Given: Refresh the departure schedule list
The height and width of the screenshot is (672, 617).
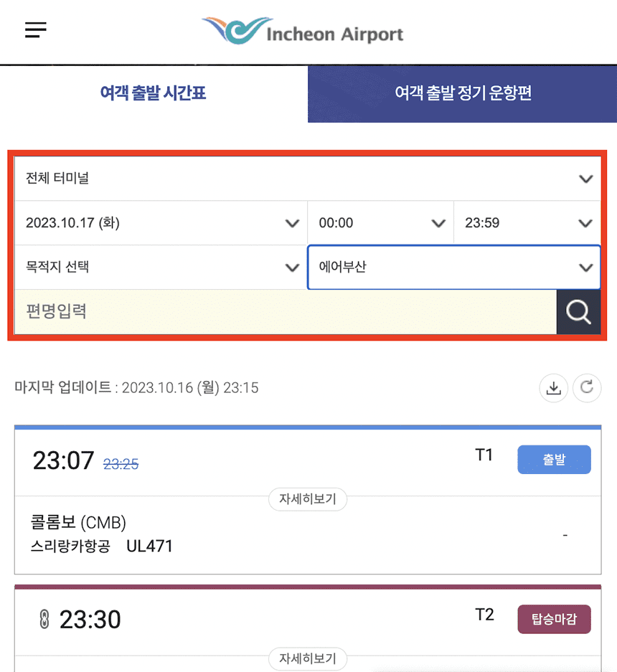Looking at the screenshot, I should (587, 387).
